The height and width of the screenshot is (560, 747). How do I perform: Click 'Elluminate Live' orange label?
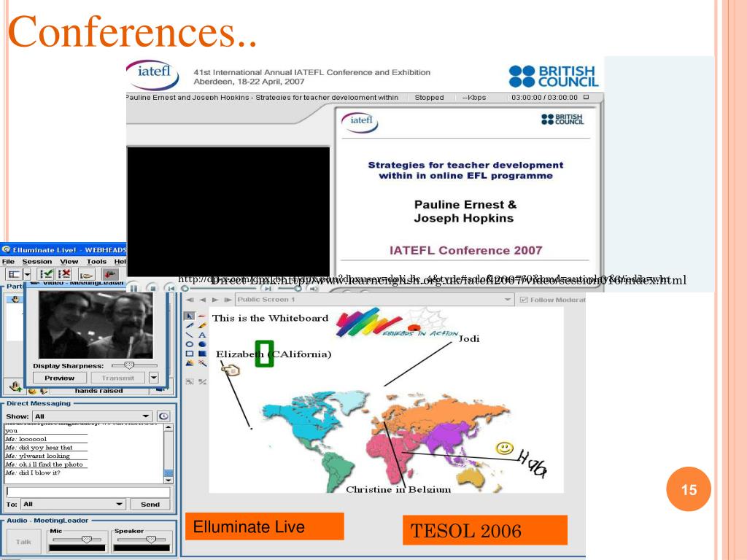264,526
